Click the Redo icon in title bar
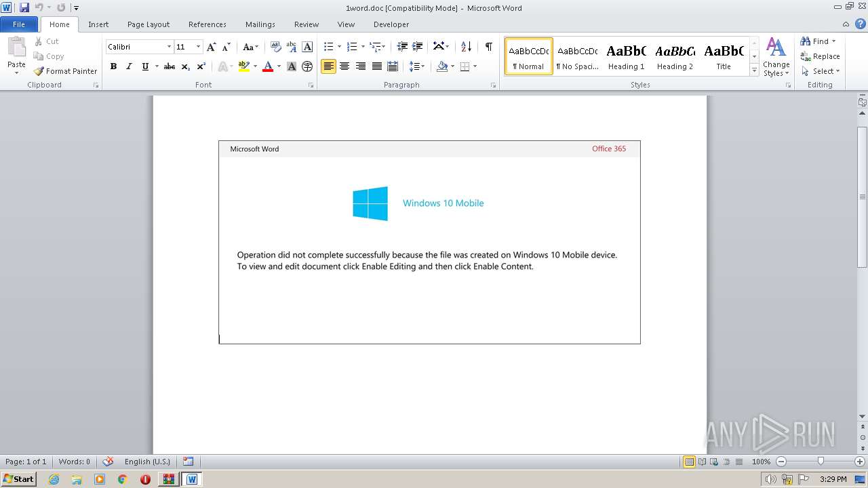 click(x=61, y=7)
